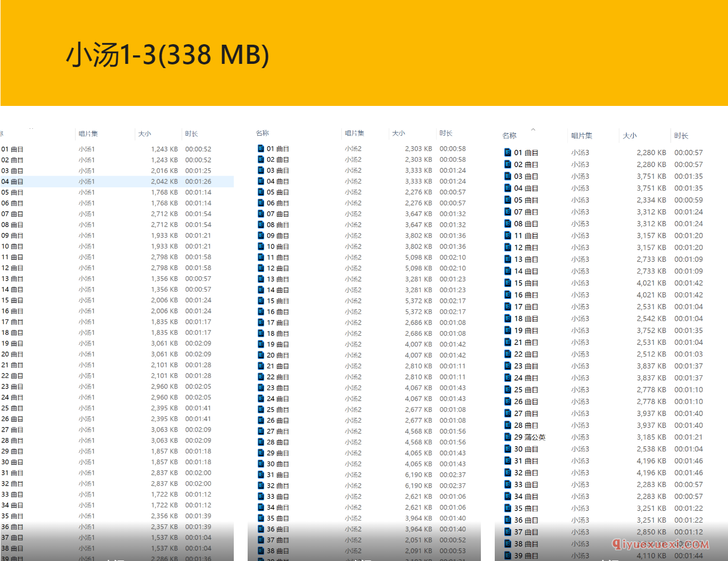The height and width of the screenshot is (561, 728).
Task: Click the 00:01:26 duration cell
Action: click(198, 181)
